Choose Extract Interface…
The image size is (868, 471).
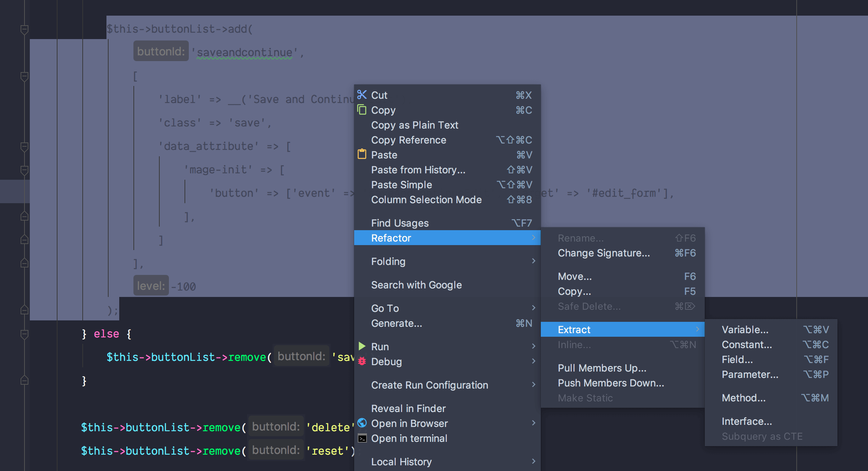[x=771, y=421]
